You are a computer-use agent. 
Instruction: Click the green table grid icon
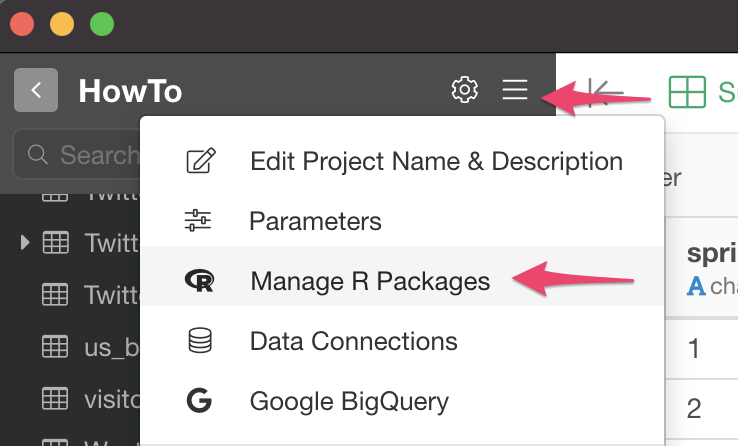tap(687, 92)
